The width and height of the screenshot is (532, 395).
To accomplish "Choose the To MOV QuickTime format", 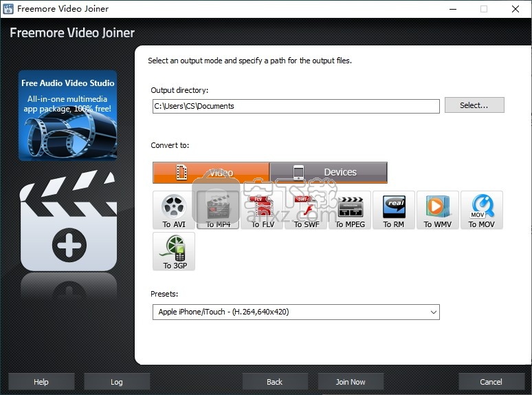I will tap(481, 211).
